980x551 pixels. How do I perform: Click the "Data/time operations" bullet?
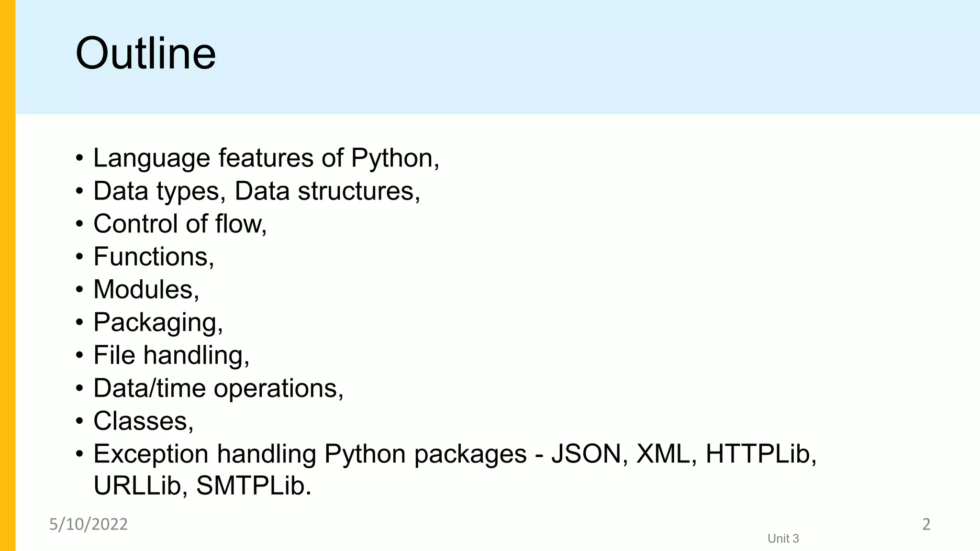(x=218, y=388)
